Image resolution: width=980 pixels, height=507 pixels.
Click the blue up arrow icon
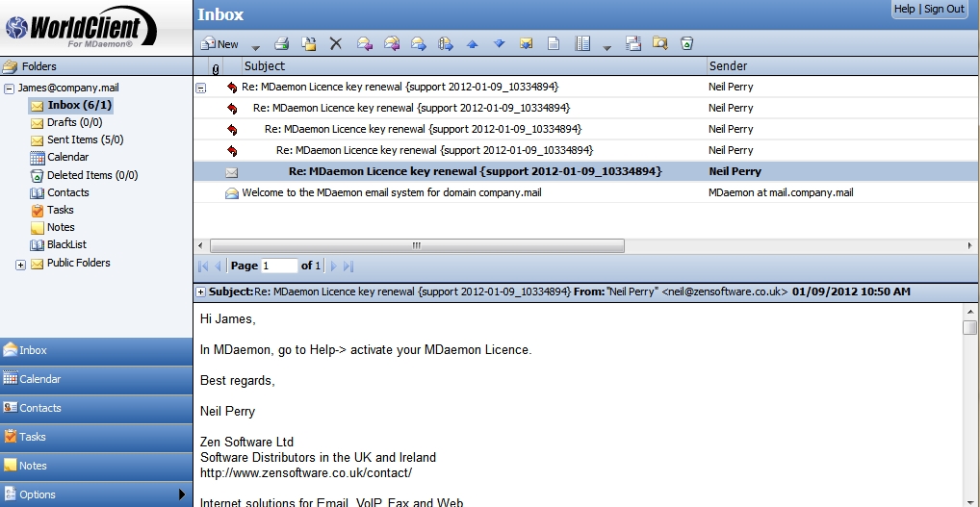[472, 43]
